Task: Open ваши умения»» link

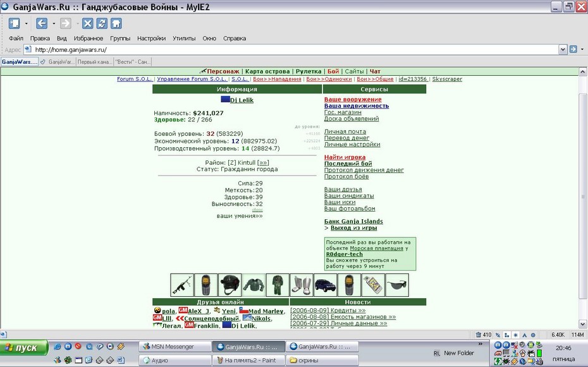Action: click(240, 215)
